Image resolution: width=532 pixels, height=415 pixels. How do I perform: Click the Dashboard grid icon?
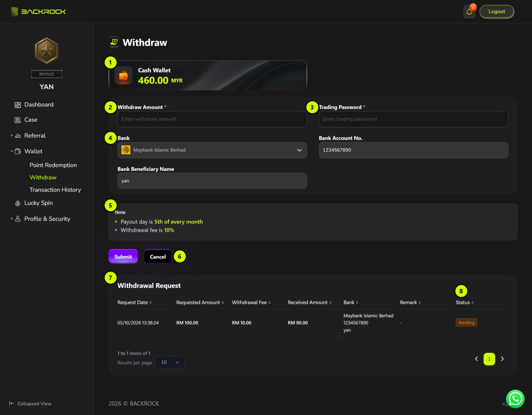[x=18, y=105]
